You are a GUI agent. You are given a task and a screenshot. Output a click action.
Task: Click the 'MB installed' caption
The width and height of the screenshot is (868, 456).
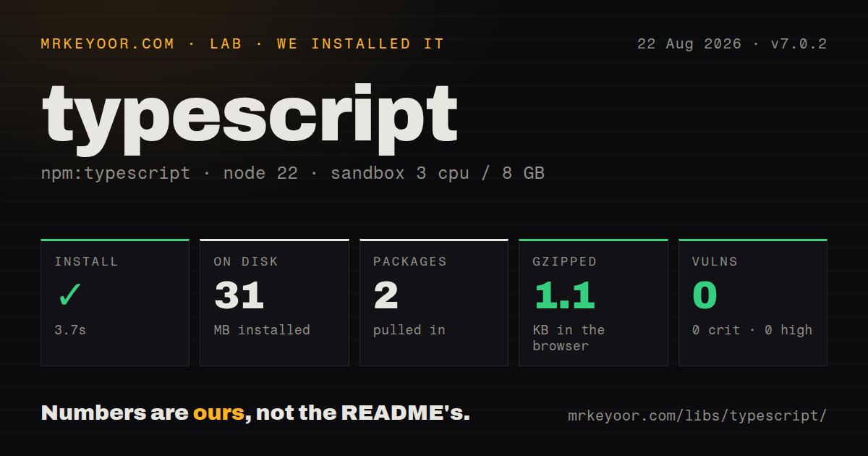coord(262,330)
